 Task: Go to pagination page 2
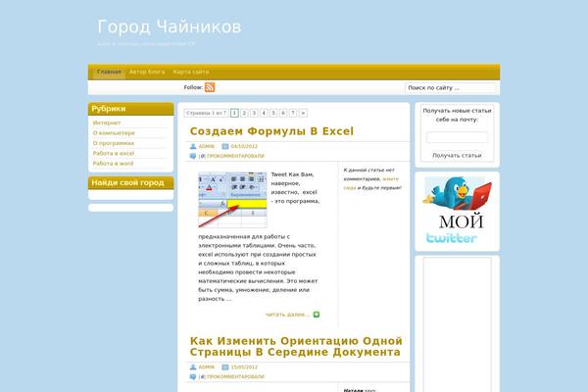pos(244,113)
